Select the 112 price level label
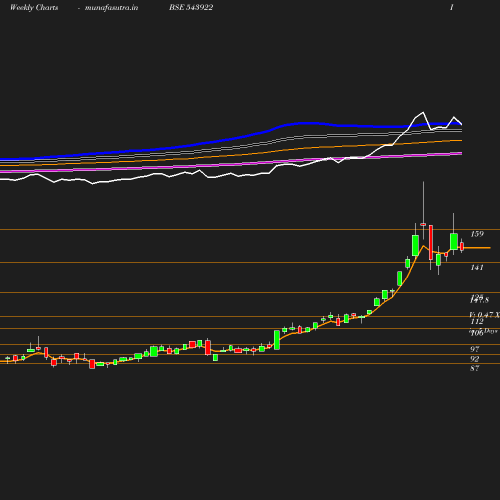 pos(477,322)
